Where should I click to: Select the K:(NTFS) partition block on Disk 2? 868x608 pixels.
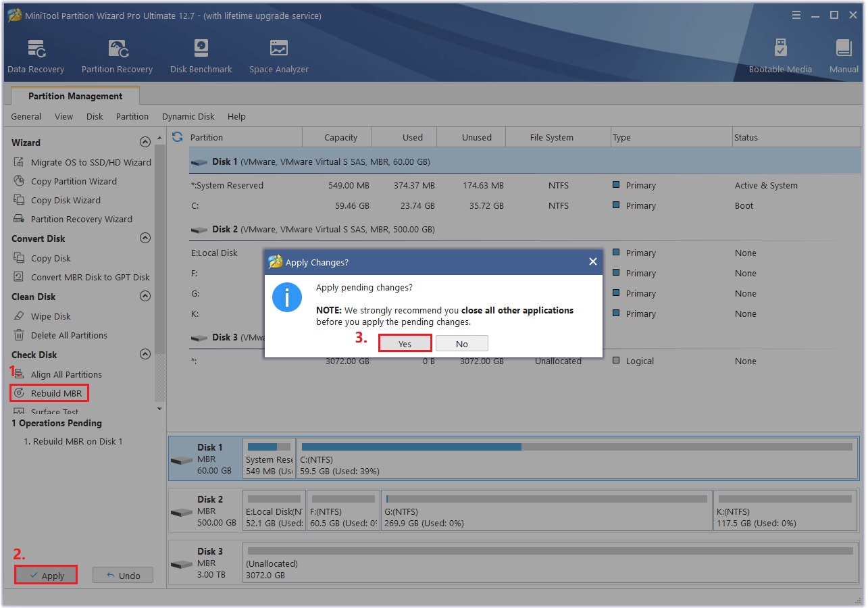(x=786, y=511)
